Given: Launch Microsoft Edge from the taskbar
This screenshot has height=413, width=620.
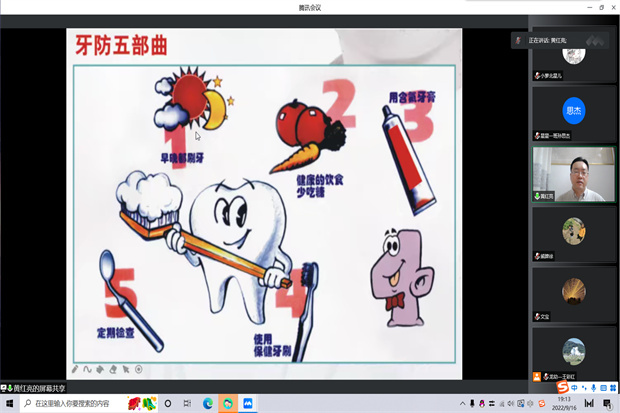Looking at the screenshot, I should 208,404.
